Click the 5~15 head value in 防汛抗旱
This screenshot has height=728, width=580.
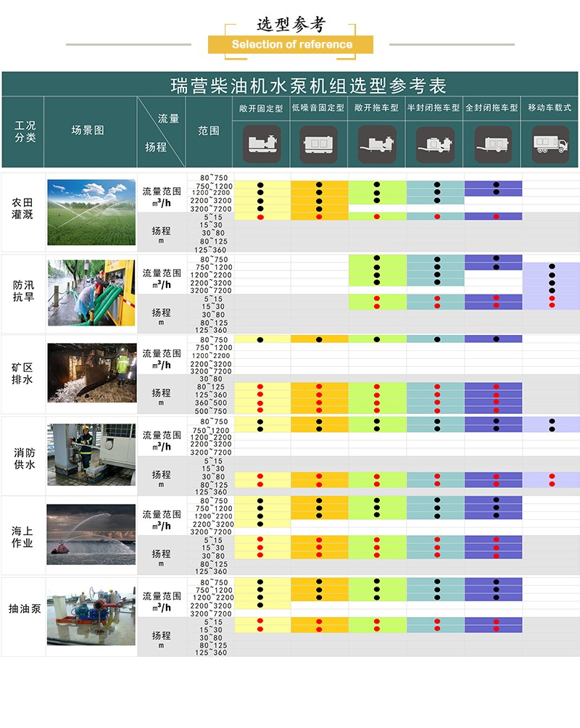[213, 299]
